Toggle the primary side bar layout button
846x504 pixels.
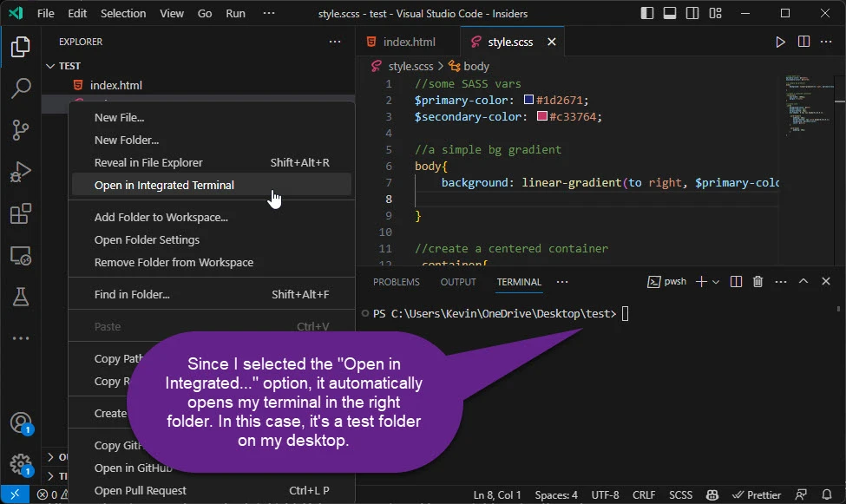click(647, 14)
